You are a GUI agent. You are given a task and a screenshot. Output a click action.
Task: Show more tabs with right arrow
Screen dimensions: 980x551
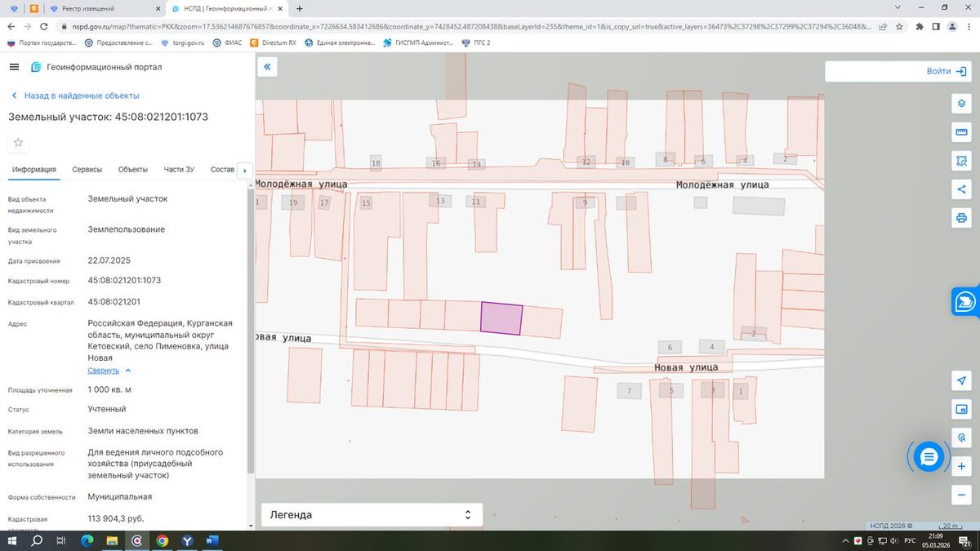pyautogui.click(x=245, y=170)
